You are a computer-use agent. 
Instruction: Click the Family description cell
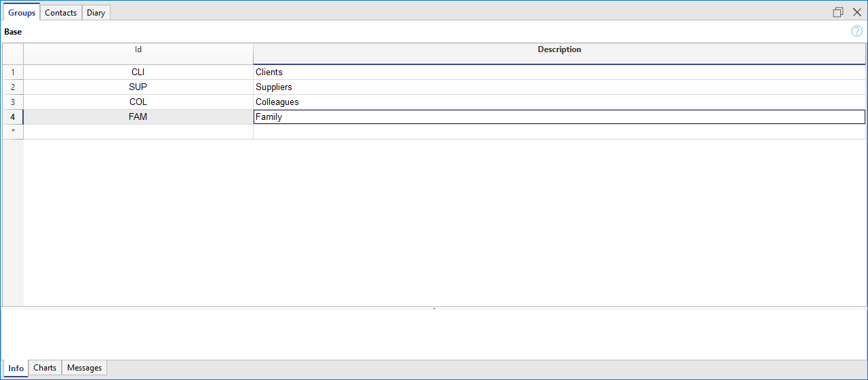[x=559, y=117]
